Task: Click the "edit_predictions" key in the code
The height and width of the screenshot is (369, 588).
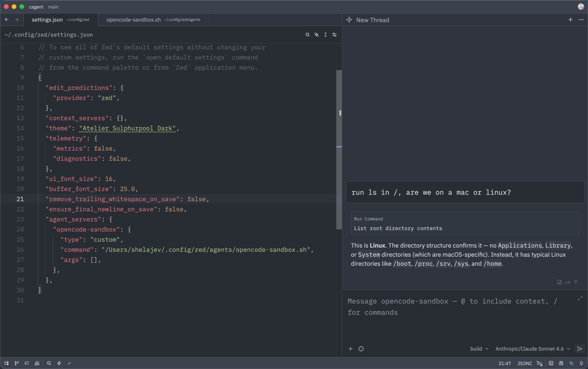Action: pyautogui.click(x=79, y=88)
